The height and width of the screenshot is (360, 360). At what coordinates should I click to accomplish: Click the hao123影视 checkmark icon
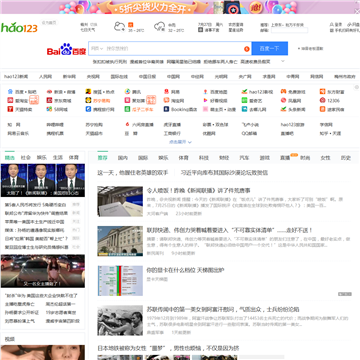pos(245,91)
